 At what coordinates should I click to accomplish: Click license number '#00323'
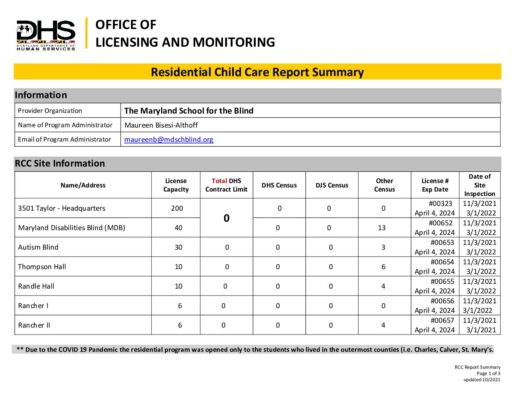pyautogui.click(x=440, y=203)
